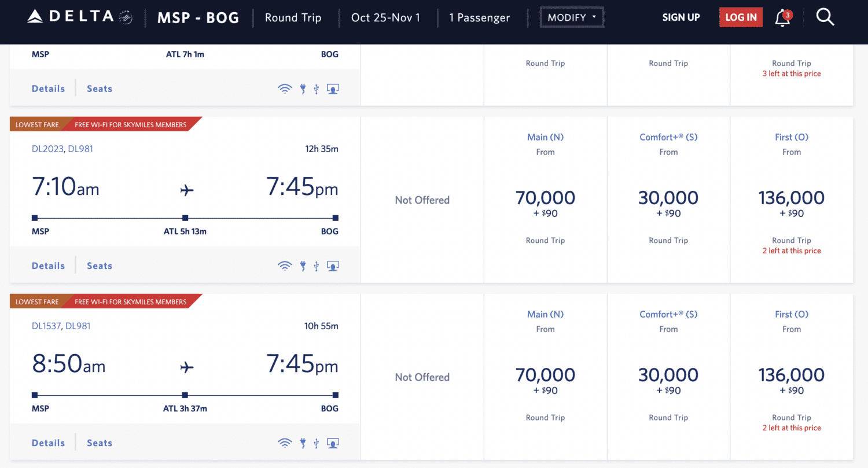This screenshot has height=468, width=868.
Task: Expand Details for the DL2023 flight
Action: click(x=48, y=265)
